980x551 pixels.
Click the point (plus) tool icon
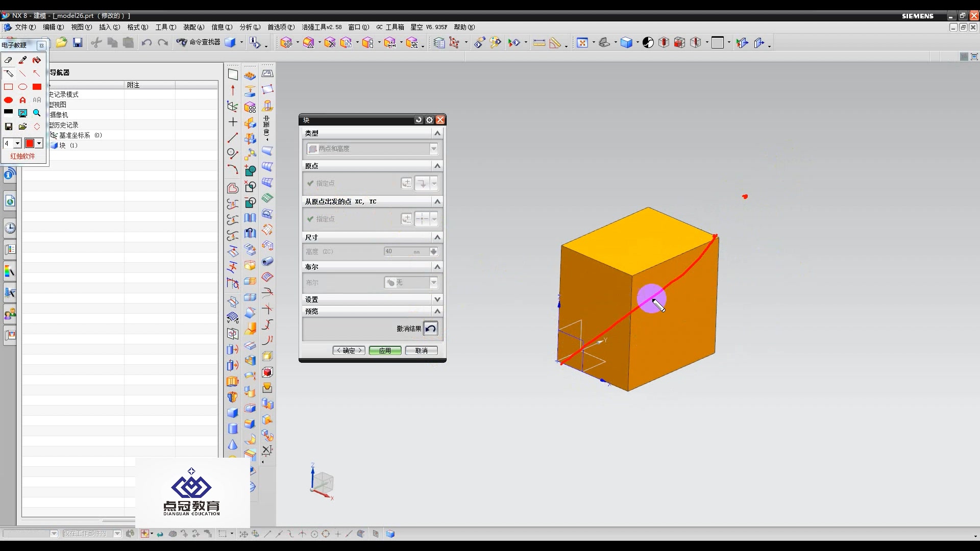[233, 122]
